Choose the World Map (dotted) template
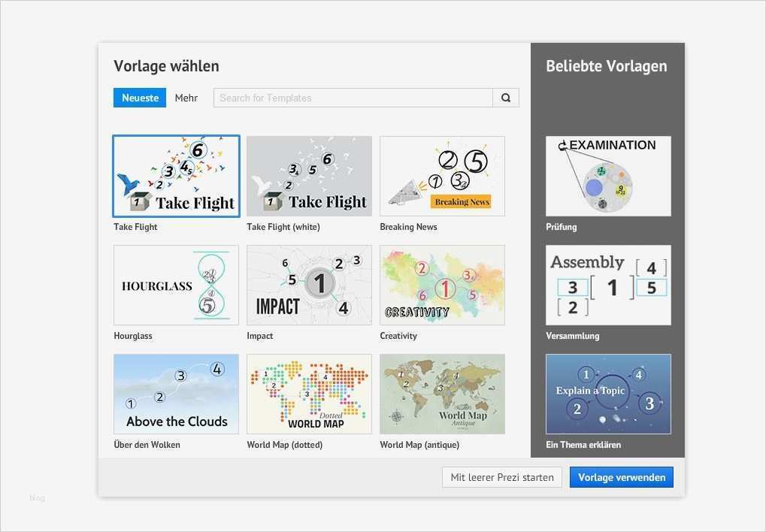This screenshot has width=766, height=532. pyautogui.click(x=308, y=393)
